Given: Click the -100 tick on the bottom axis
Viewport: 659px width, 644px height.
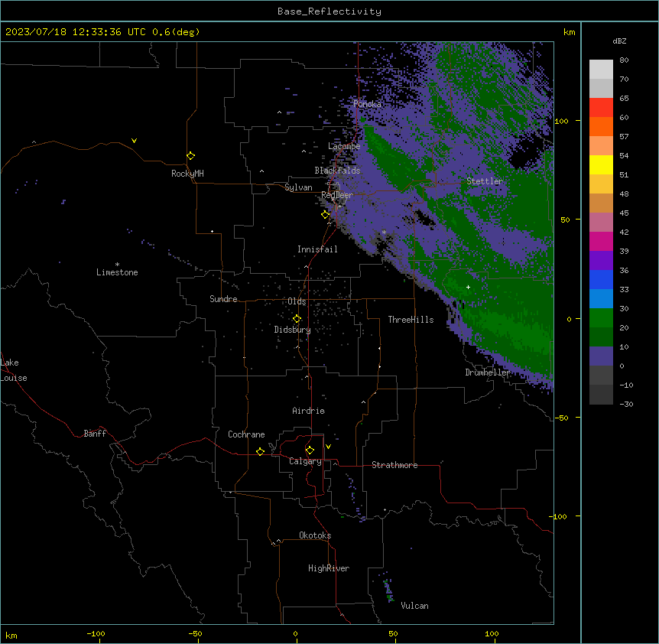Looking at the screenshot, I should click(96, 633).
